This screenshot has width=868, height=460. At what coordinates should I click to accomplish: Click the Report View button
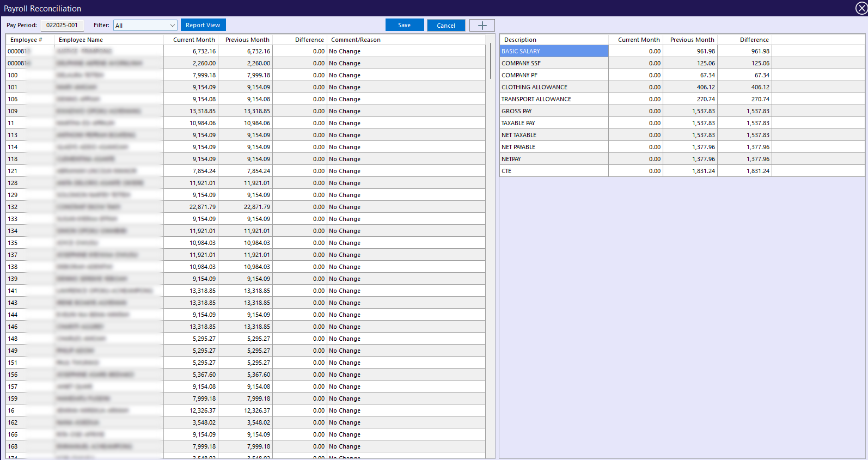203,25
